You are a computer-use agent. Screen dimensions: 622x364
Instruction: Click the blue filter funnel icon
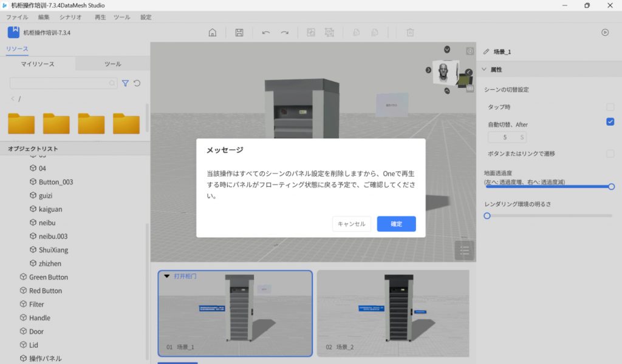(x=125, y=83)
